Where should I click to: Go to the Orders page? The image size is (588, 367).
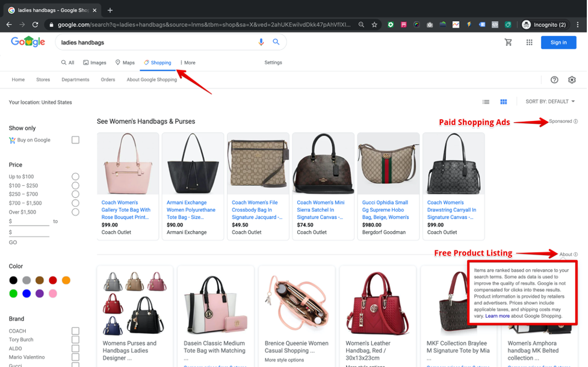(x=108, y=79)
